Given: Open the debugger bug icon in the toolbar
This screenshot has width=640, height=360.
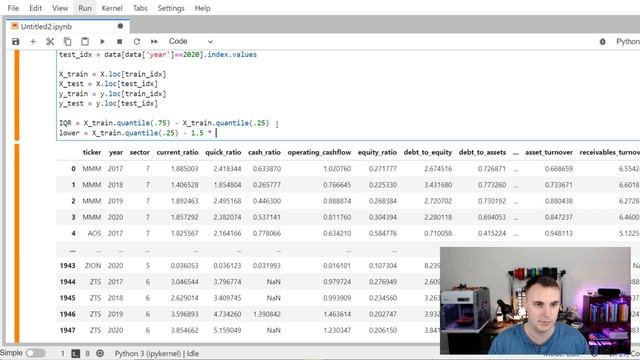Looking at the screenshot, I should click(602, 42).
